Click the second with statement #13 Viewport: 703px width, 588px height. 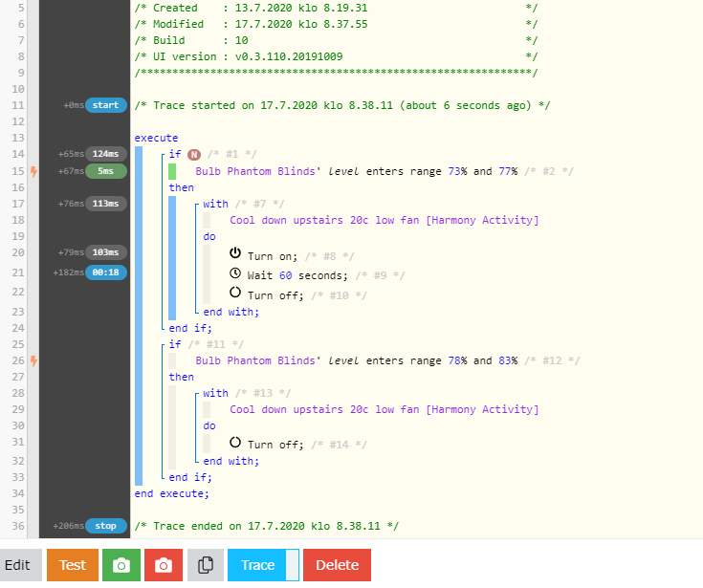click(215, 393)
